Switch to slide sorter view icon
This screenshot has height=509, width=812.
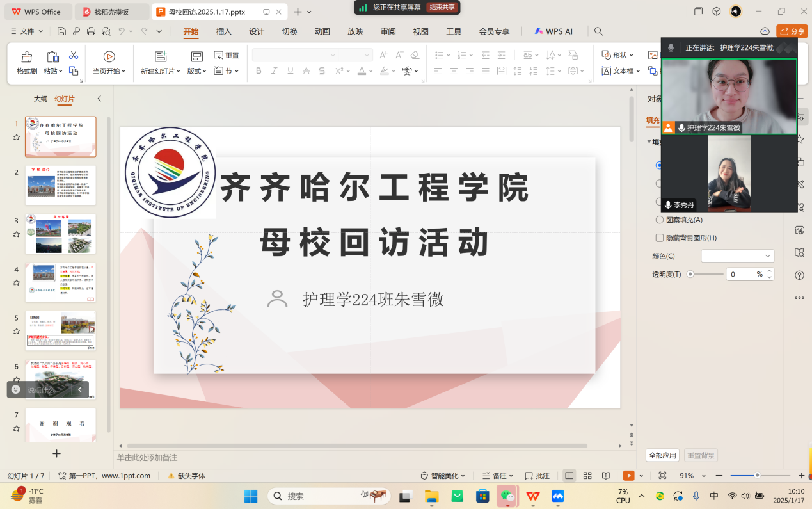point(587,476)
